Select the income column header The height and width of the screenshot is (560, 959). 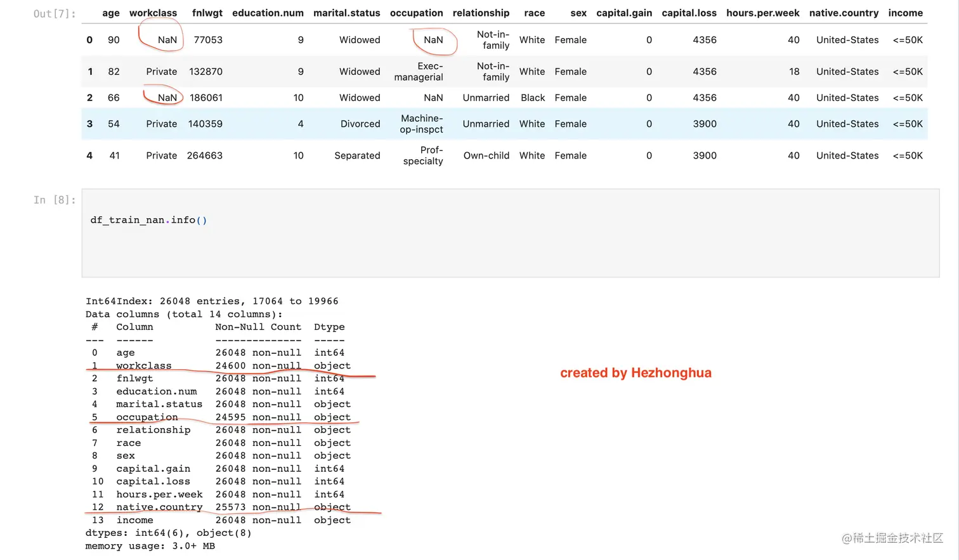pyautogui.click(x=905, y=13)
